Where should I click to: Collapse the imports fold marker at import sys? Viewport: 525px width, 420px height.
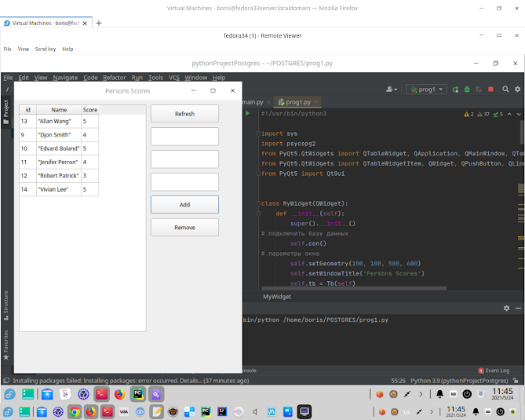(258, 133)
